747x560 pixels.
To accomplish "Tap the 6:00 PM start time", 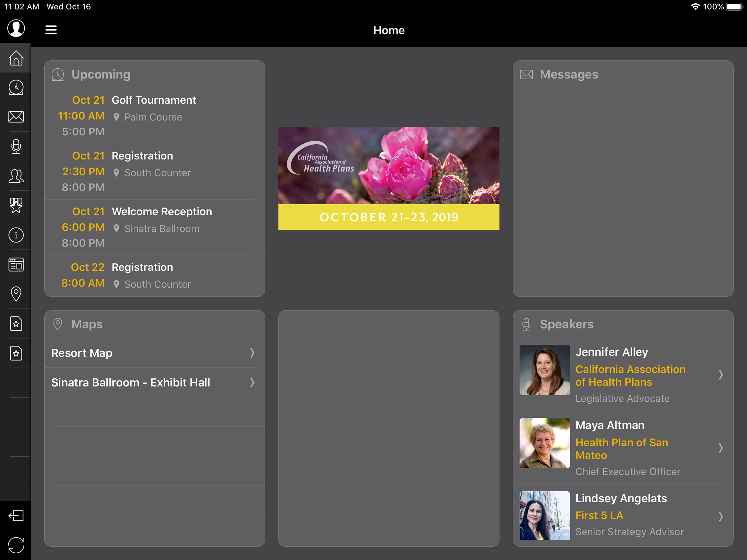I will point(83,227).
